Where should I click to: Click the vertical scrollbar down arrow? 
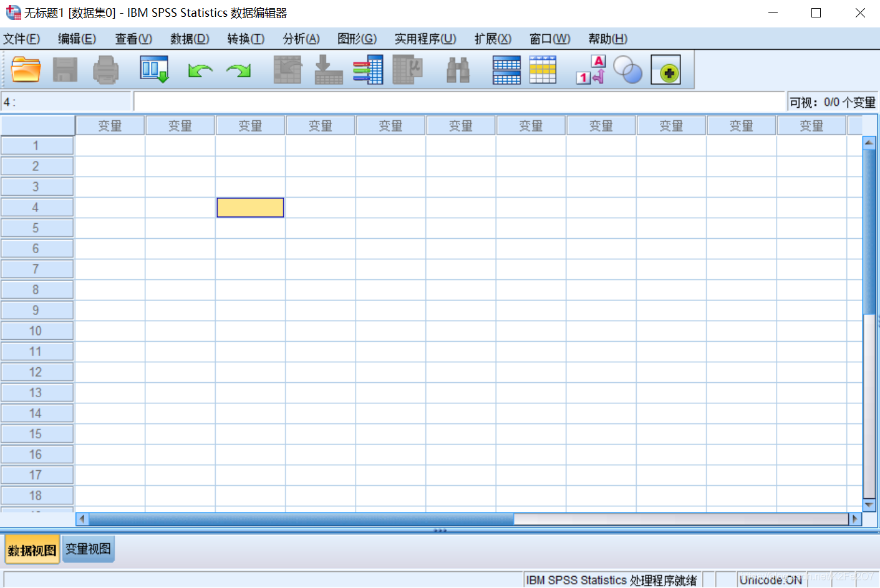tap(869, 504)
